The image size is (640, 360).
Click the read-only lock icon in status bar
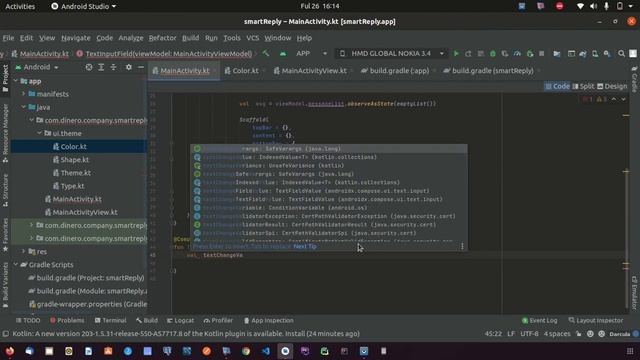point(578,333)
